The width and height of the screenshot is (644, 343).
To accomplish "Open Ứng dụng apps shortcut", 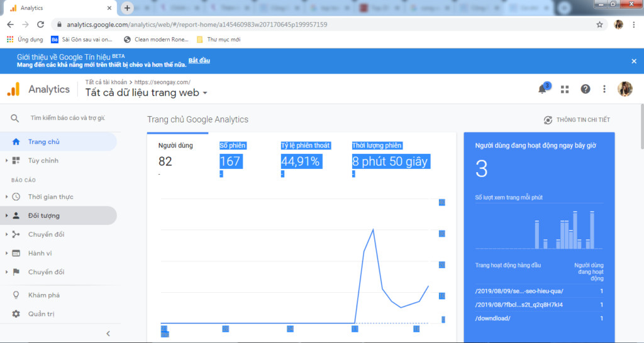I will coord(25,40).
